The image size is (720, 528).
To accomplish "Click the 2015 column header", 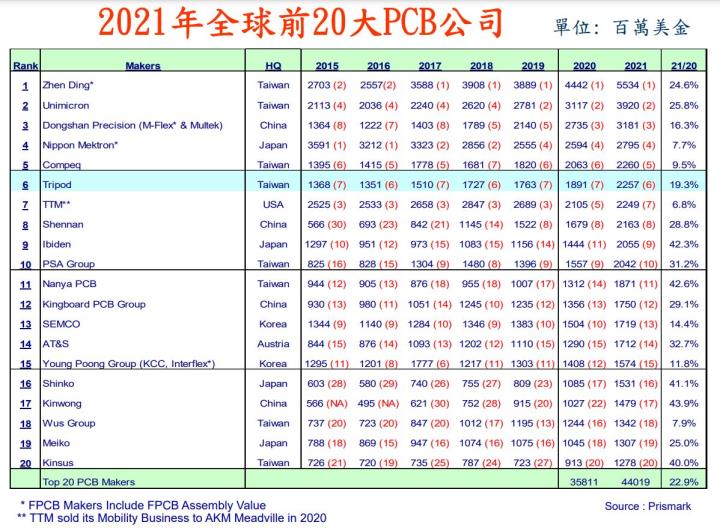I will [327, 66].
